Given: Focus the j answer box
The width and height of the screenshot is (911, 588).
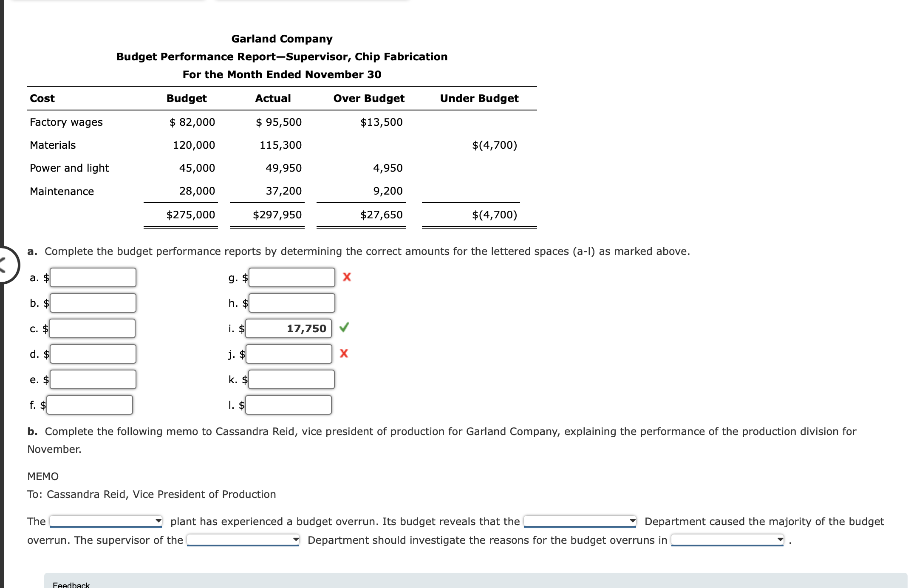Looking at the screenshot, I should pyautogui.click(x=289, y=354).
